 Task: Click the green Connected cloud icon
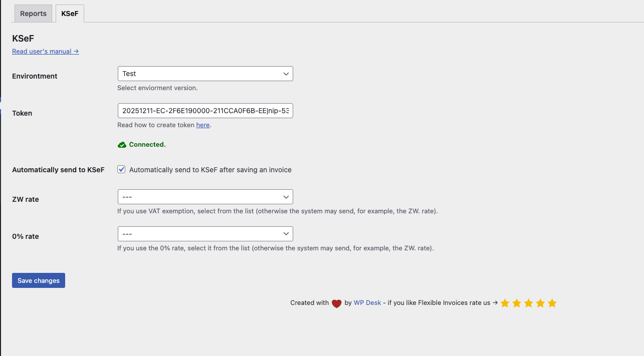[x=122, y=145]
